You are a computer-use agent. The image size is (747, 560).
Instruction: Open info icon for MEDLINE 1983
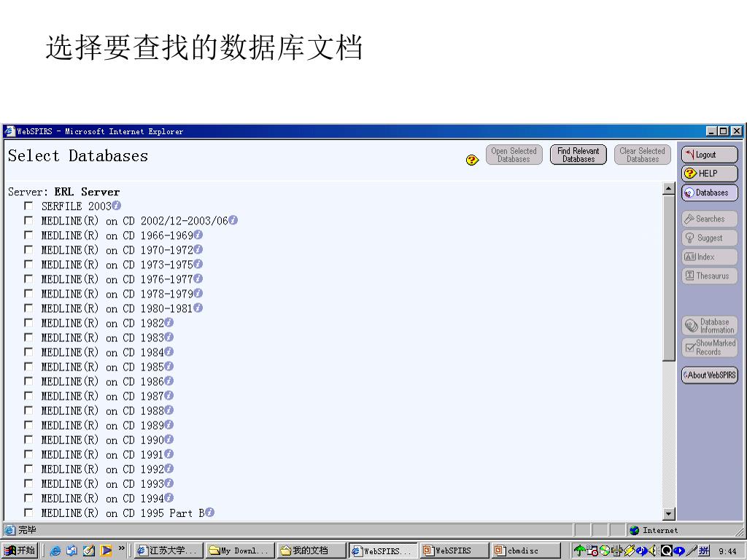click(169, 337)
